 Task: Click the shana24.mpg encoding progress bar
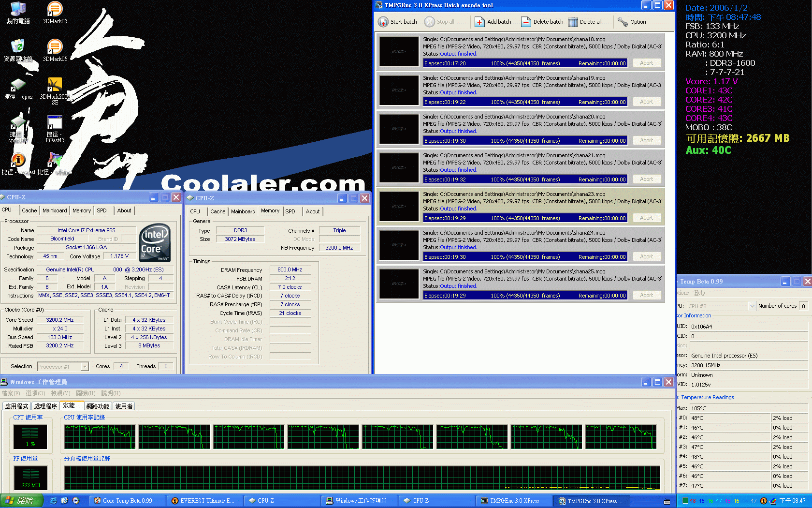[525, 257]
